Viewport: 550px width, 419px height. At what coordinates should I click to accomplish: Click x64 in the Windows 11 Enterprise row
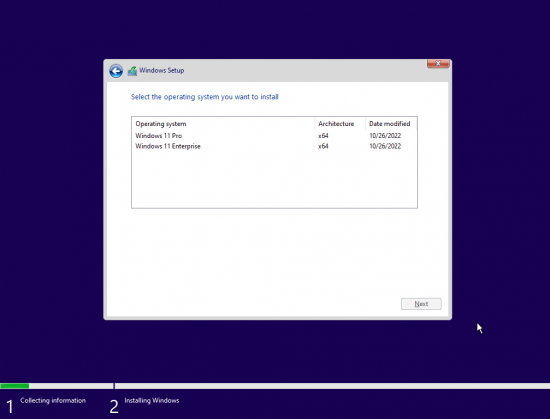(x=323, y=146)
